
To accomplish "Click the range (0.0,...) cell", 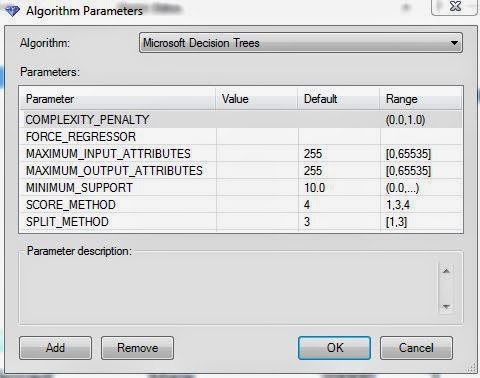I will [421, 188].
